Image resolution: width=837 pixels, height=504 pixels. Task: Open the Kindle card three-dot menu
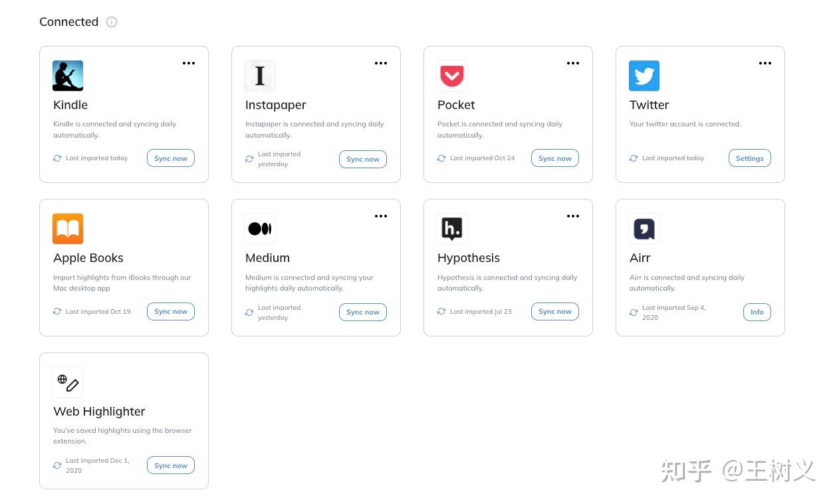point(189,63)
